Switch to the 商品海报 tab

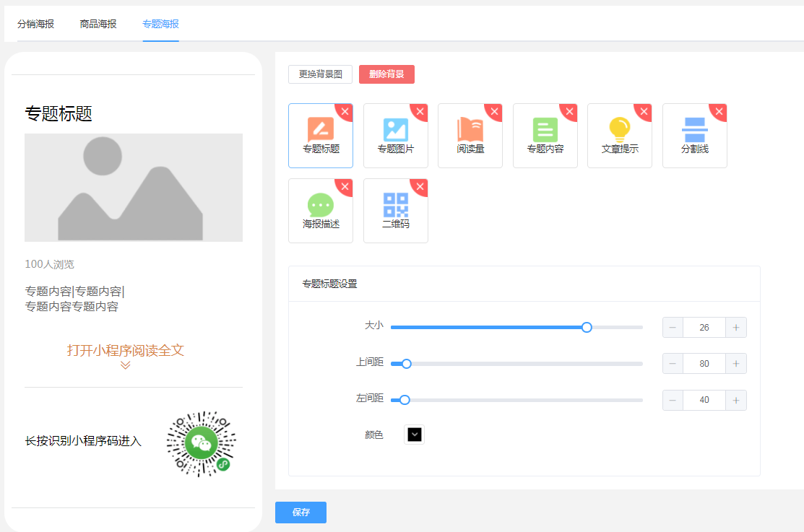tap(98, 24)
